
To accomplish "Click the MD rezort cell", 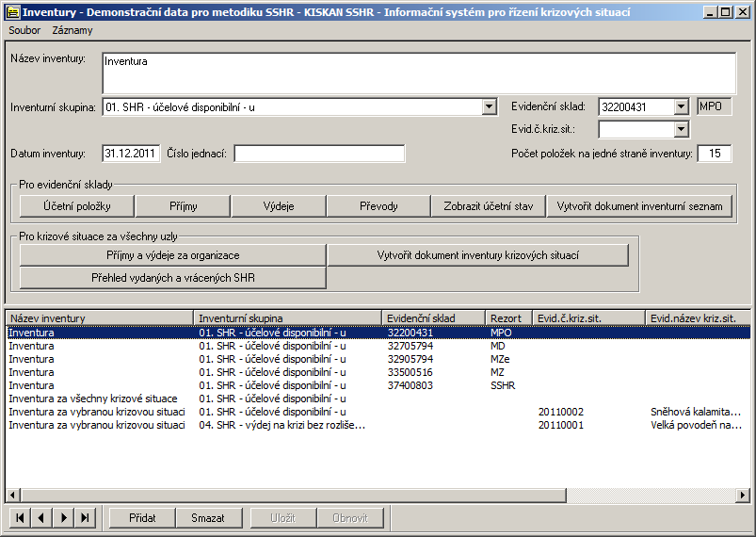I will pyautogui.click(x=498, y=346).
